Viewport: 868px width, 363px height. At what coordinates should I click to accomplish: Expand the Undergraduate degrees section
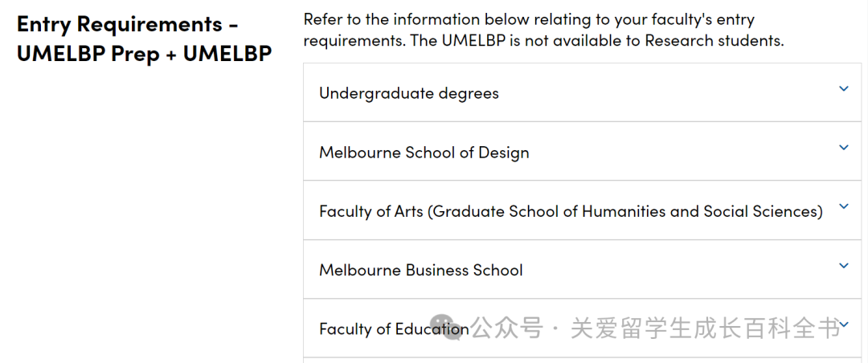[583, 92]
